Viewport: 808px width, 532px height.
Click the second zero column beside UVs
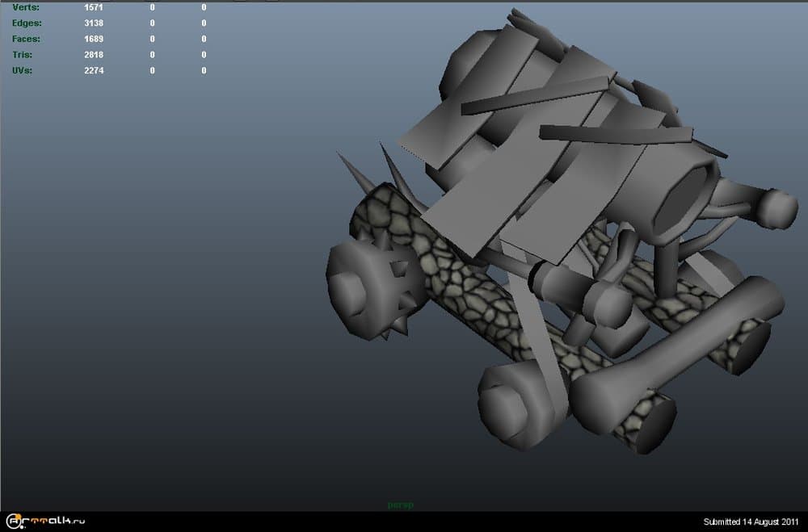coord(203,70)
